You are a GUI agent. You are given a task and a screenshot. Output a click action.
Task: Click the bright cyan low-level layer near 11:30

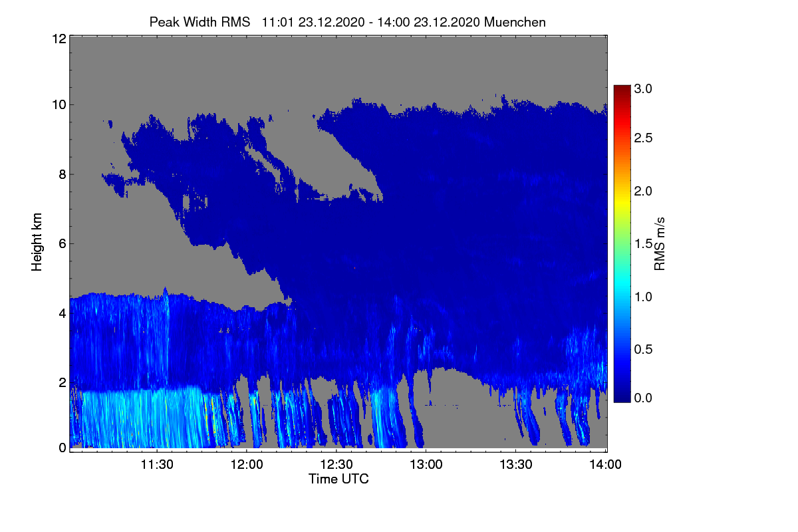pyautogui.click(x=143, y=419)
